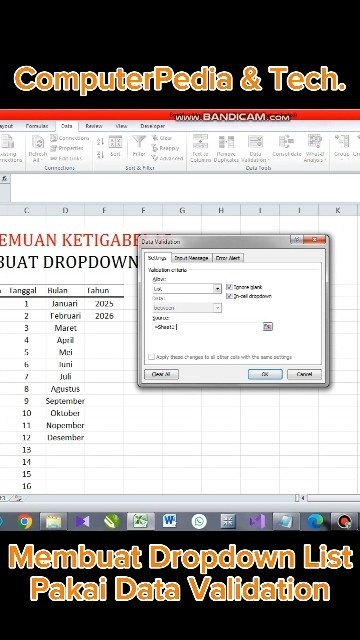The image size is (360, 640).
Task: Select column G header
Action: coord(182,210)
